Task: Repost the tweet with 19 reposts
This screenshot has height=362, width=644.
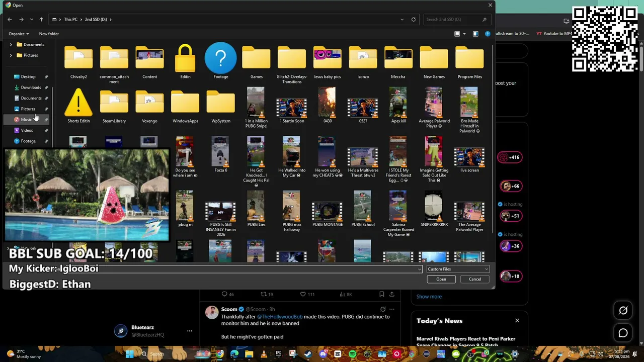Action: coord(267,294)
